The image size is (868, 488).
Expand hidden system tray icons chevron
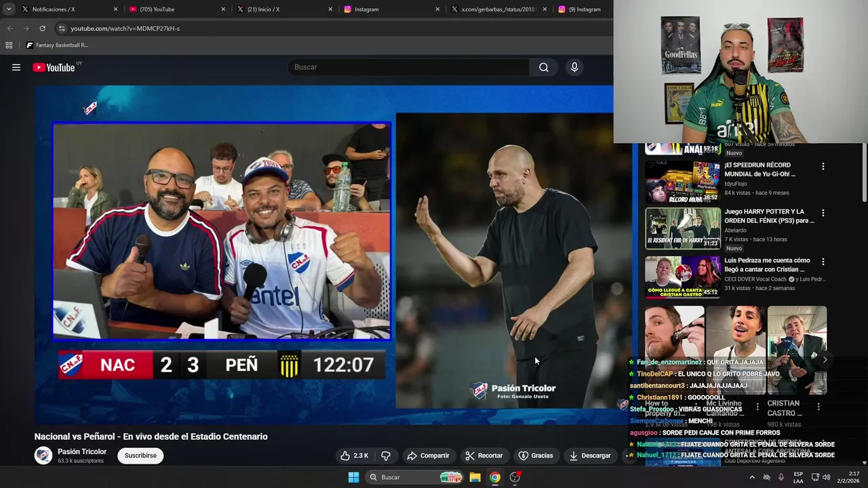[x=751, y=477]
